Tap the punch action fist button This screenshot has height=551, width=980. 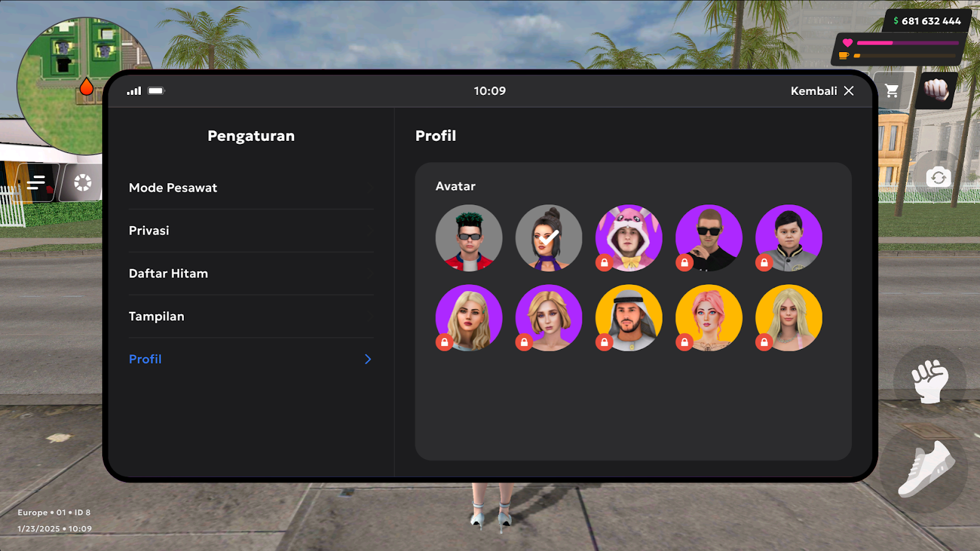click(930, 381)
